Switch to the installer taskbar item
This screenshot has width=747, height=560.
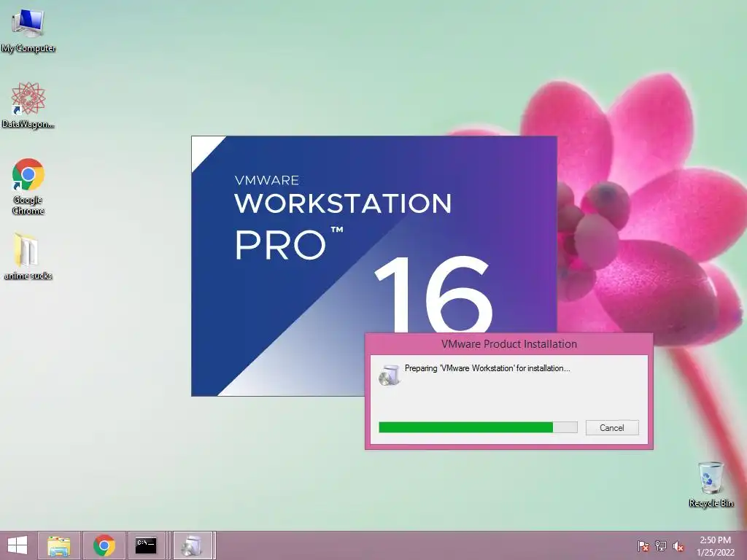[x=193, y=545]
